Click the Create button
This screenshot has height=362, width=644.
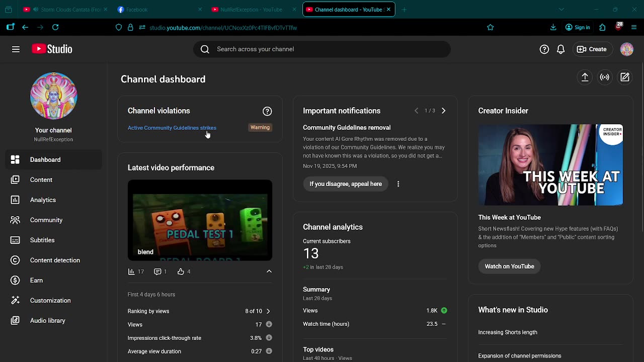coord(592,49)
